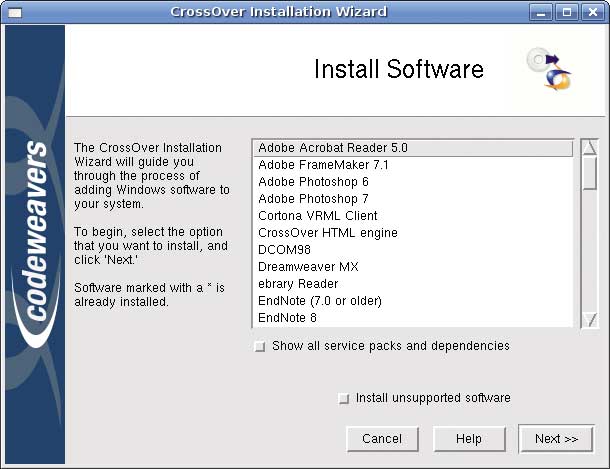Pick CrossOver HTML engine in the list

(x=413, y=233)
